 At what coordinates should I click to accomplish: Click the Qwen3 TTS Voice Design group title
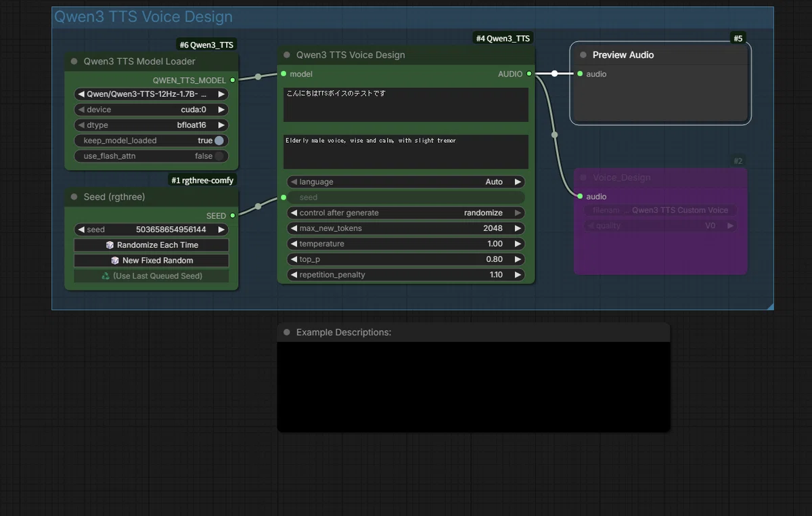pos(143,17)
